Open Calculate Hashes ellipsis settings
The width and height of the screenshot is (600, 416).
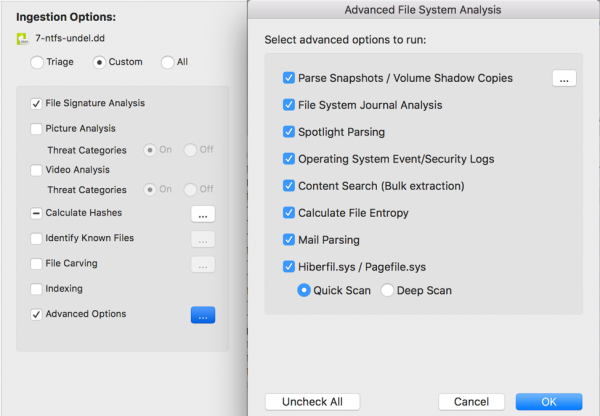click(x=203, y=213)
